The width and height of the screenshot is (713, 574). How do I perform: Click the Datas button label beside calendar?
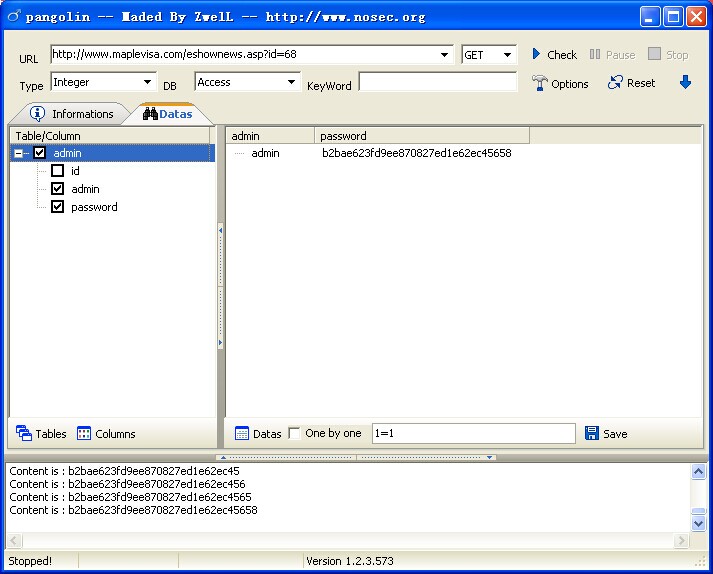click(267, 434)
